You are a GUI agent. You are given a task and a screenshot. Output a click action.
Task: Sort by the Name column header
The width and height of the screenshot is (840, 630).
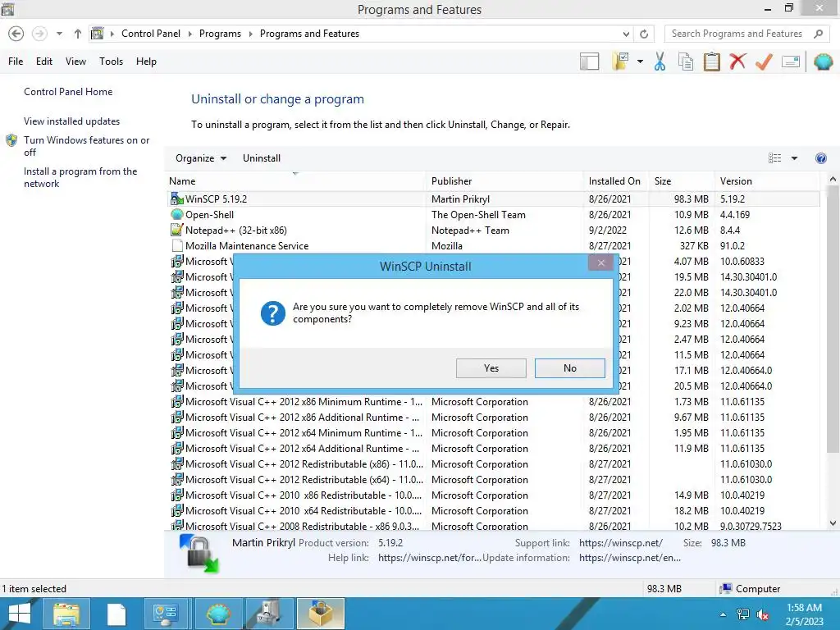[296, 181]
